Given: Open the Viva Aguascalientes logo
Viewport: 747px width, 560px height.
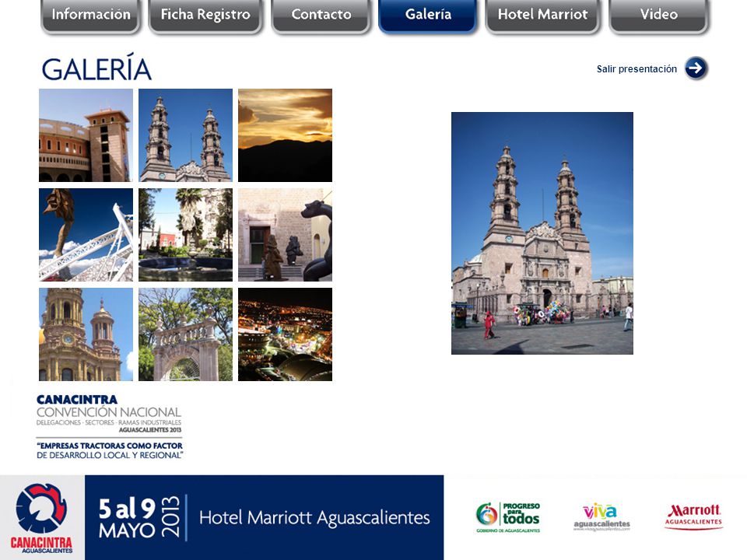Looking at the screenshot, I should 601,517.
